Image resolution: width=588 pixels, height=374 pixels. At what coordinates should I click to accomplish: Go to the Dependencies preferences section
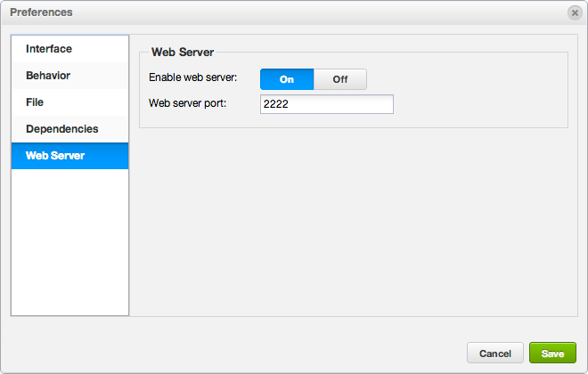(69, 129)
